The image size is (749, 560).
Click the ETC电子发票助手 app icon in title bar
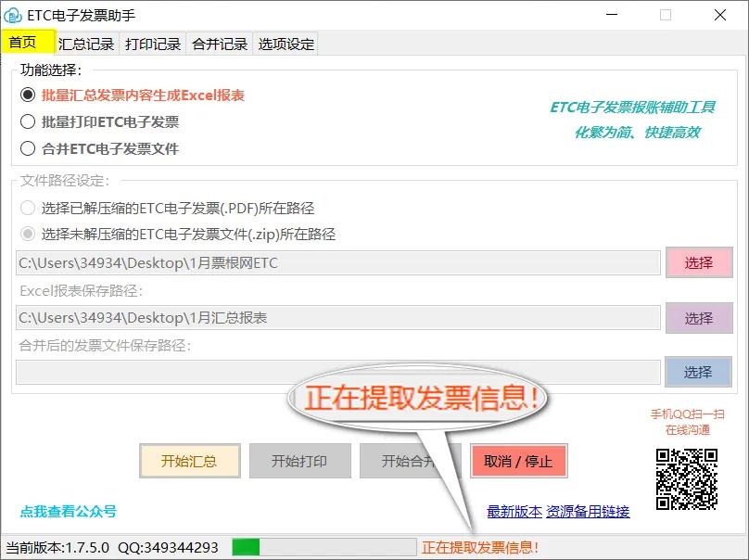[x=13, y=15]
